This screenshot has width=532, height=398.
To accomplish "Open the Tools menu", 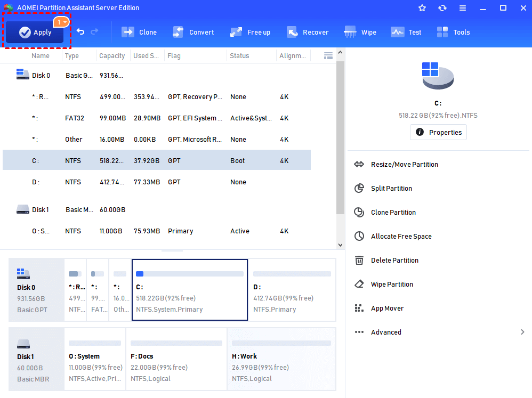I will coord(453,32).
